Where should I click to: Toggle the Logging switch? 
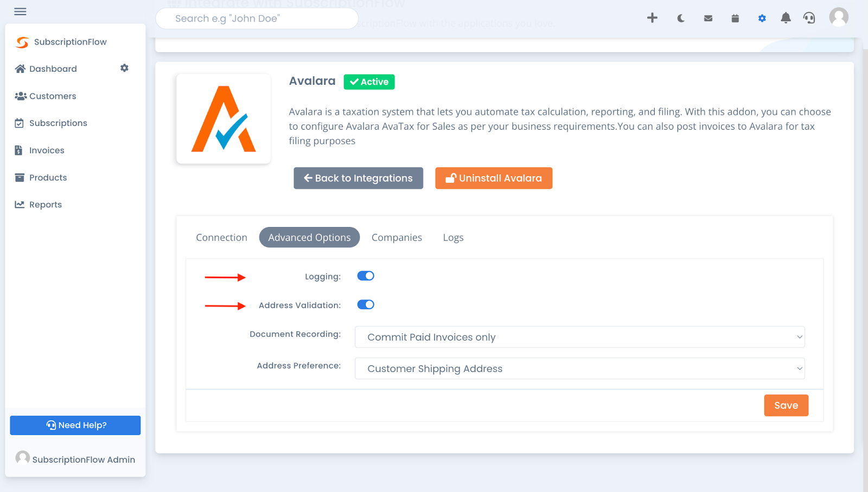[366, 276]
